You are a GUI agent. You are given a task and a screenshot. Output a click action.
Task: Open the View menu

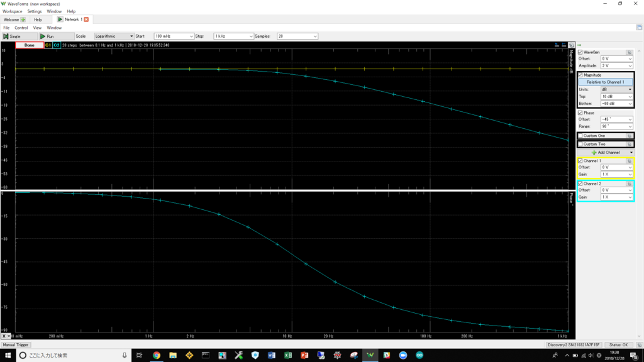pos(37,28)
